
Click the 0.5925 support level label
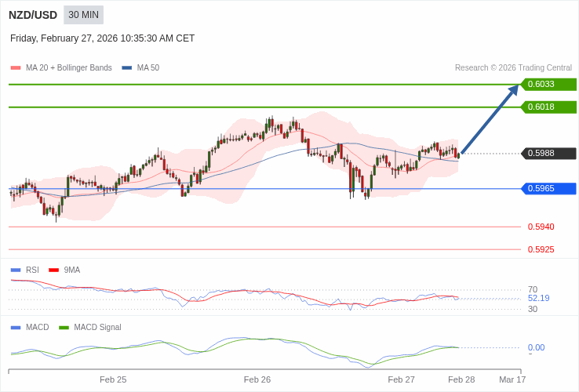click(x=541, y=250)
